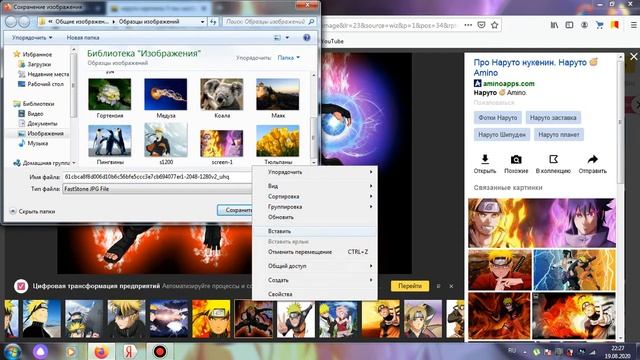
Task: Open the media player taskbar icon
Action: click(71, 351)
